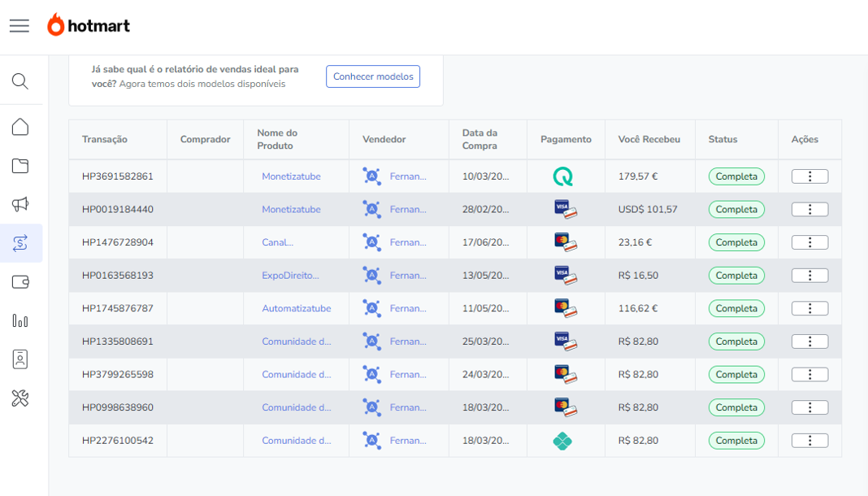The image size is (868, 496).
Task: Click vendor avatar in HP3691582861 row
Action: (x=372, y=176)
